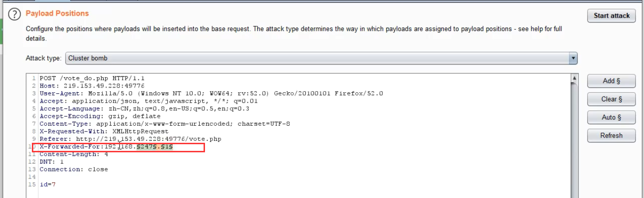This screenshot has width=644, height=198.
Task: Open the Payload Positions help icon
Action: [15, 14]
